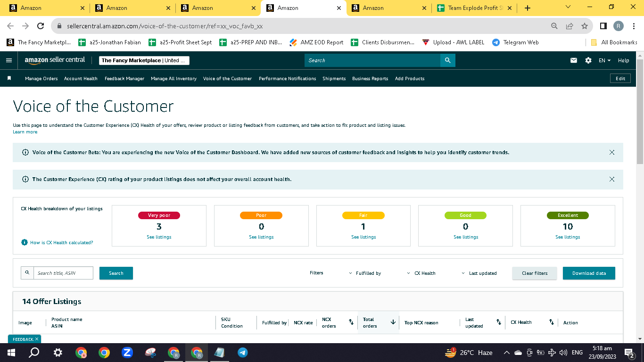Click Download data button

[x=589, y=273]
